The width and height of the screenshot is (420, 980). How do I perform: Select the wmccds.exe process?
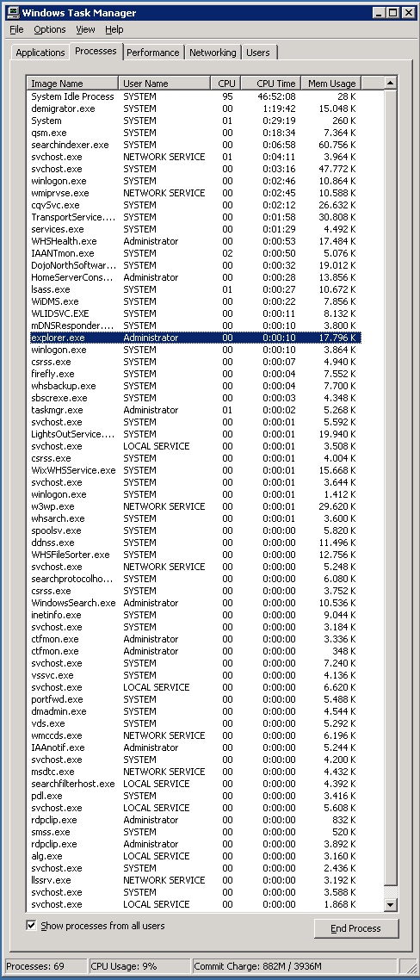click(195, 735)
